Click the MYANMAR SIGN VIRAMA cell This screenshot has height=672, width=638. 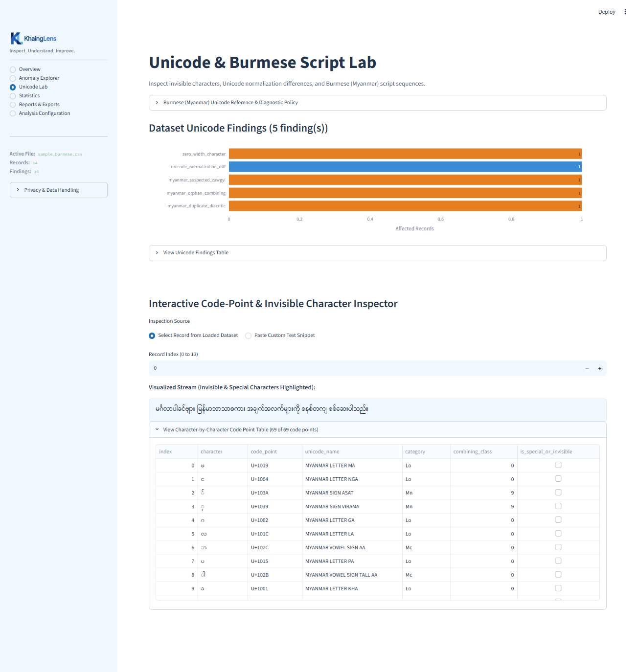(352, 507)
